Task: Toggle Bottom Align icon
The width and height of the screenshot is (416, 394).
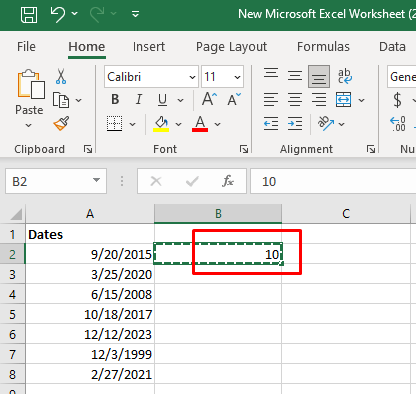Action: (319, 77)
